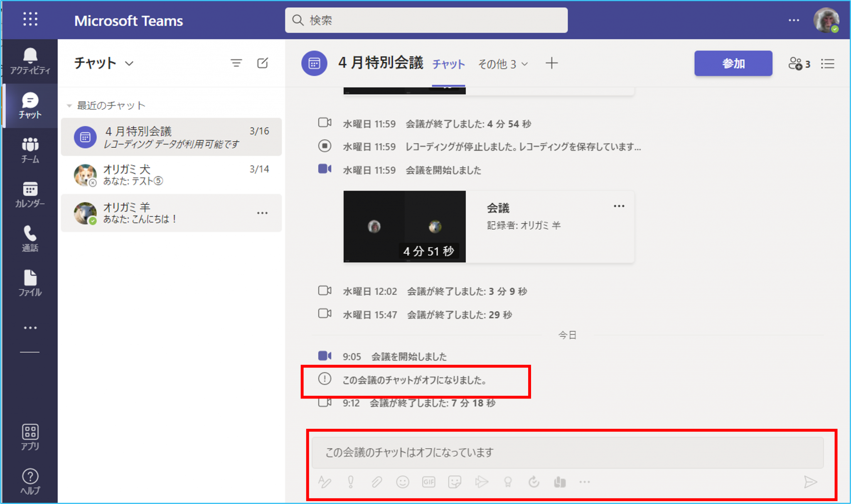Open meeting details list icon
Viewport: 851px width, 504px height.
pyautogui.click(x=828, y=64)
